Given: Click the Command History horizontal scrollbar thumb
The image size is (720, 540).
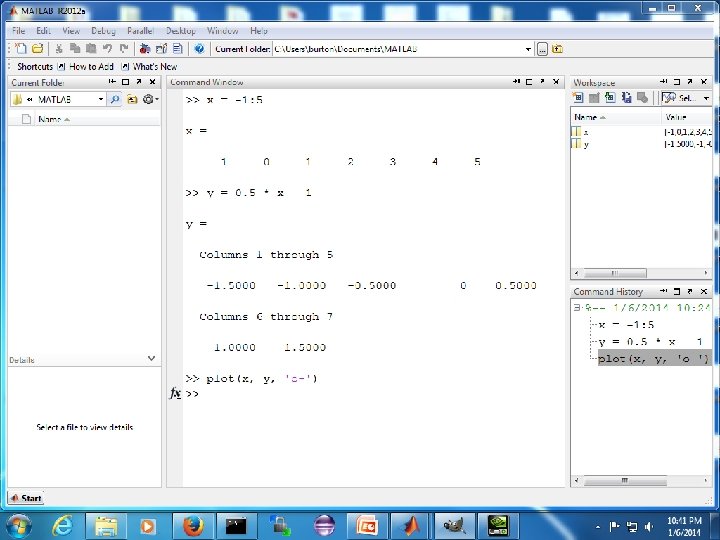Looking at the screenshot, I should pos(624,481).
